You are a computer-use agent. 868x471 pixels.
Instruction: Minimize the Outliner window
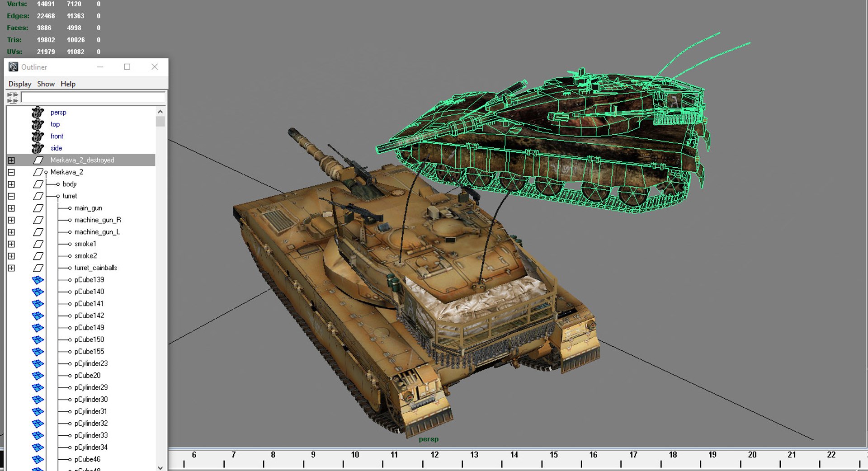(x=100, y=67)
